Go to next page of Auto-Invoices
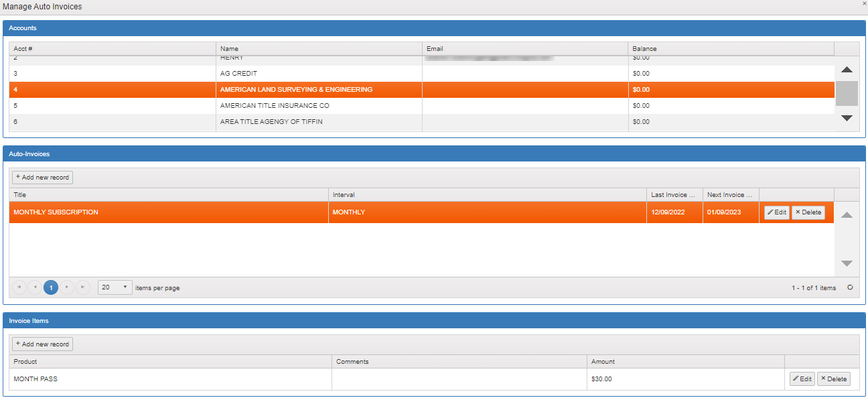Image resolution: width=868 pixels, height=402 pixels. point(67,287)
